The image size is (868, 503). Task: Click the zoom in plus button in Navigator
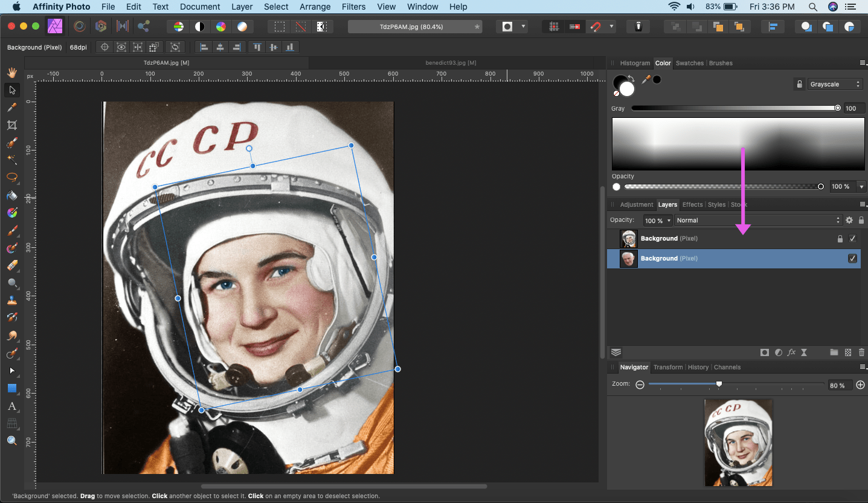click(861, 385)
